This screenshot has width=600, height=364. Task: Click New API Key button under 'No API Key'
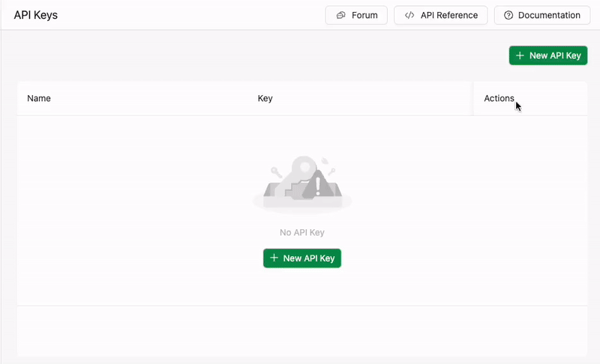302,258
